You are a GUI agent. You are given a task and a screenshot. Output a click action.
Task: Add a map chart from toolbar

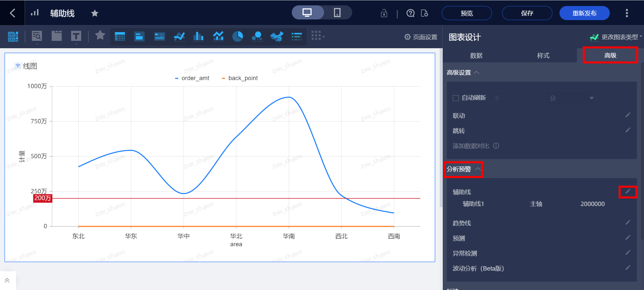(277, 36)
